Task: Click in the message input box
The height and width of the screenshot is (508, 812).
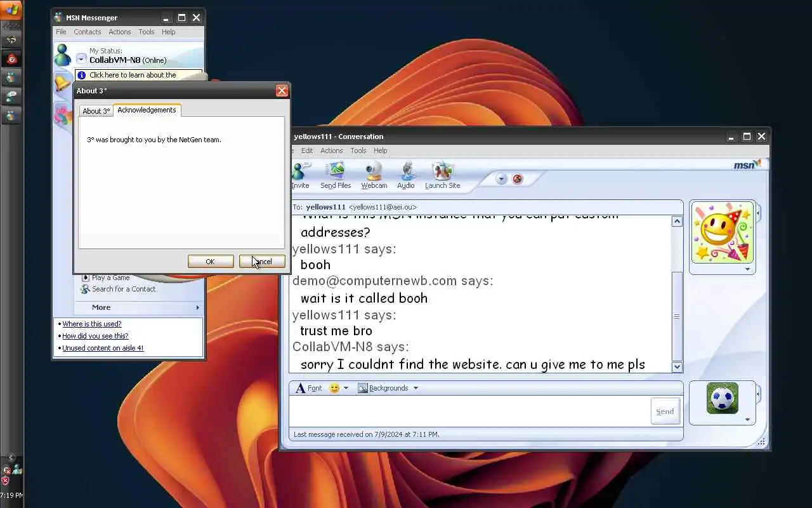Action: [469, 411]
